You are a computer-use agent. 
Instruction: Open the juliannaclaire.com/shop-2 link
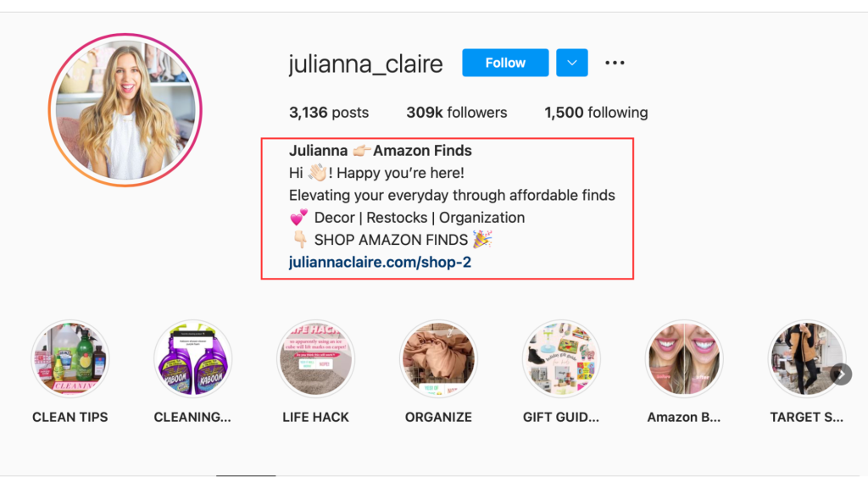380,263
